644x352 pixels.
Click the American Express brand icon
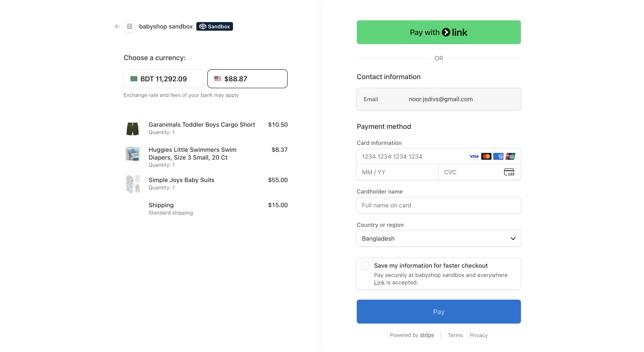pos(498,157)
